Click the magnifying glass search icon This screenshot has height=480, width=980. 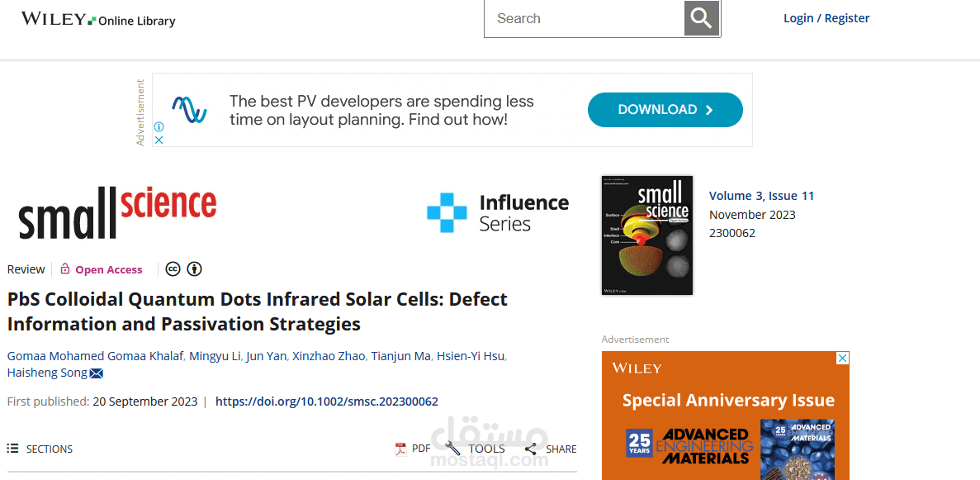[701, 17]
